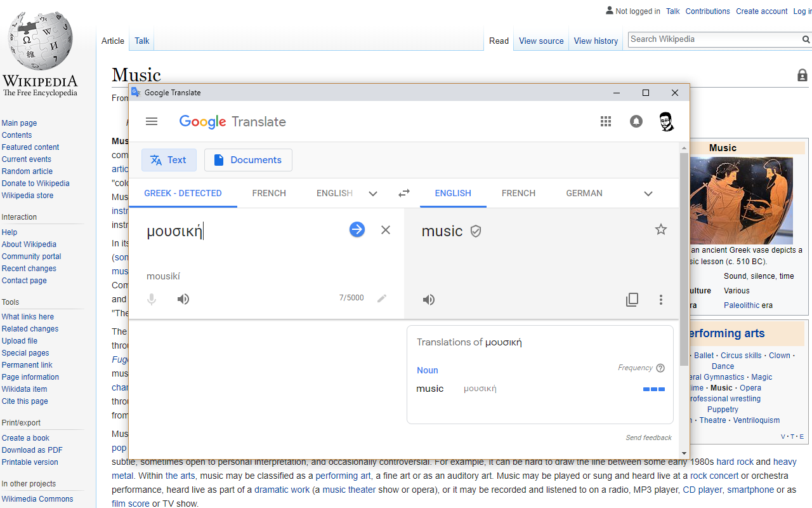Expand the source language dropdown chevron

[x=372, y=193]
